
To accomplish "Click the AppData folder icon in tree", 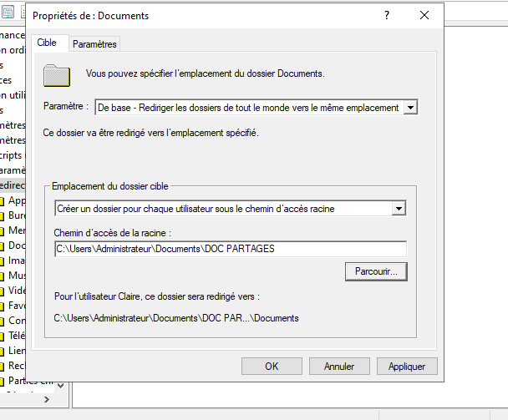I will (x=3, y=201).
